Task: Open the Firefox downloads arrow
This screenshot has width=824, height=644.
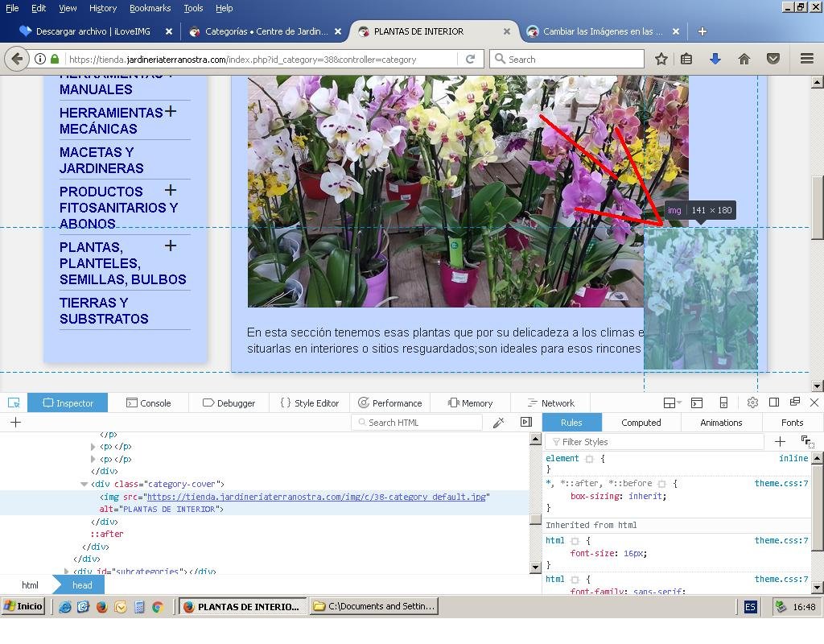Action: click(x=715, y=59)
